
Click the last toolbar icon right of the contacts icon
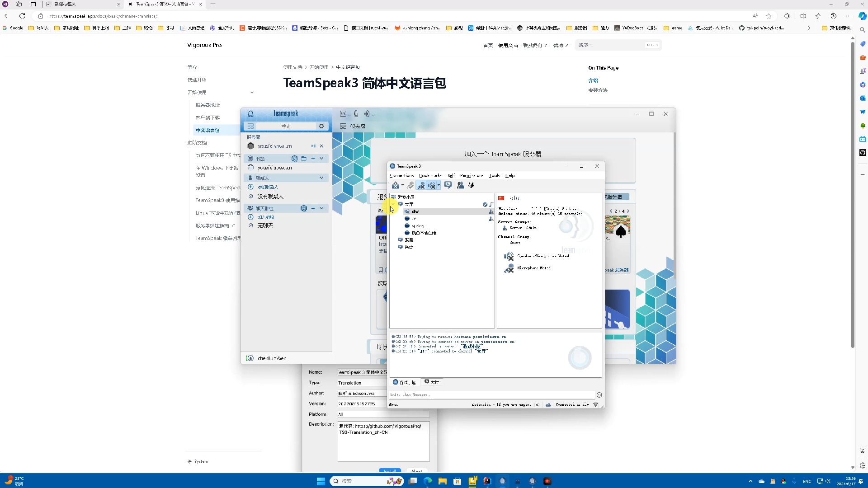coord(471,185)
